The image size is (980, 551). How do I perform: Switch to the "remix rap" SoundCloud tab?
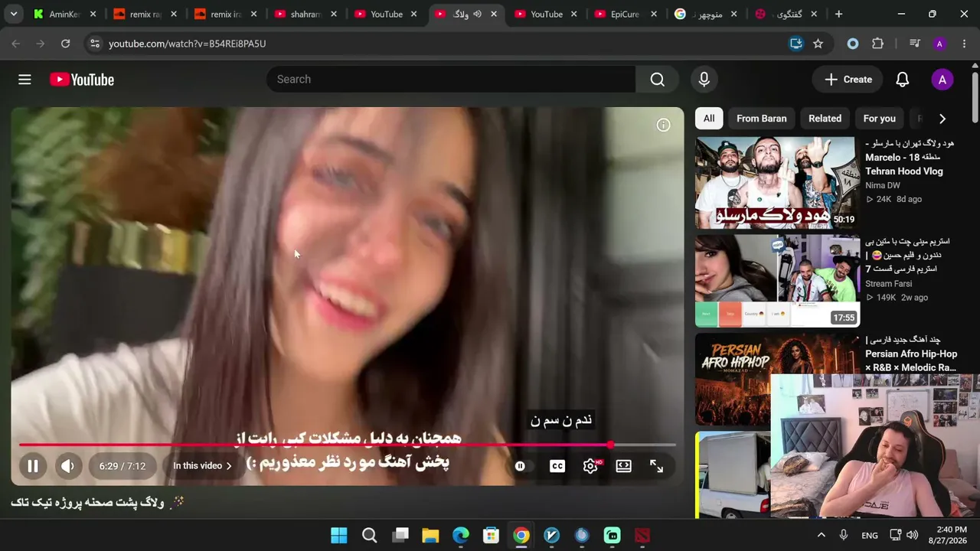pyautogui.click(x=145, y=14)
